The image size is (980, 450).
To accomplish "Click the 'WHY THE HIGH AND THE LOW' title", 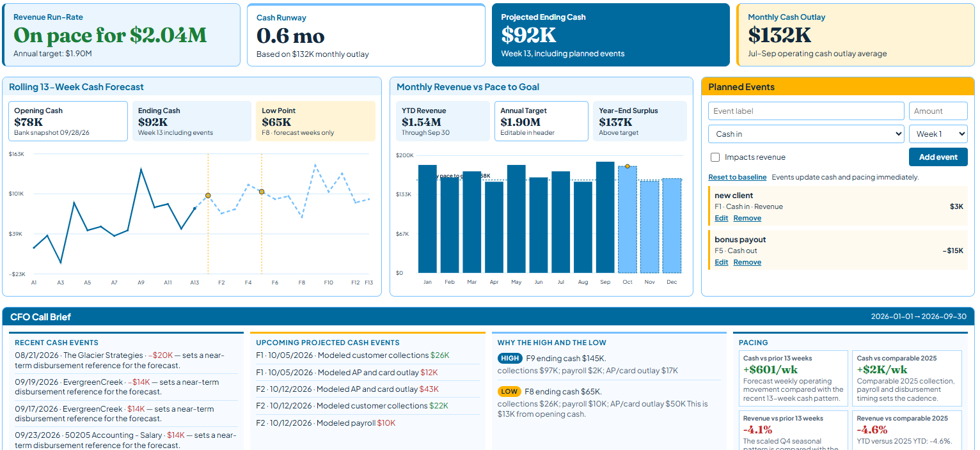I will 551,343.
